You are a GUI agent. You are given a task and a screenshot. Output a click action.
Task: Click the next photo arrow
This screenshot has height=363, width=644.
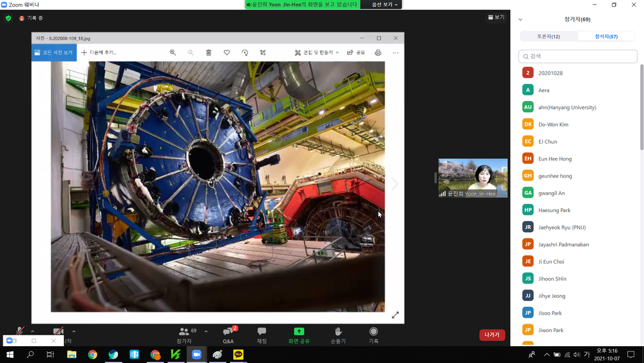[395, 184]
